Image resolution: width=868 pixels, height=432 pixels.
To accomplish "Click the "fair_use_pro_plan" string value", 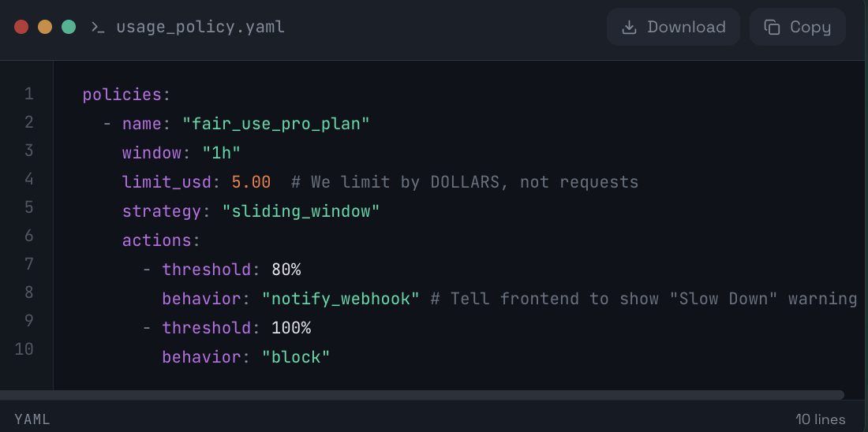I will tap(276, 124).
